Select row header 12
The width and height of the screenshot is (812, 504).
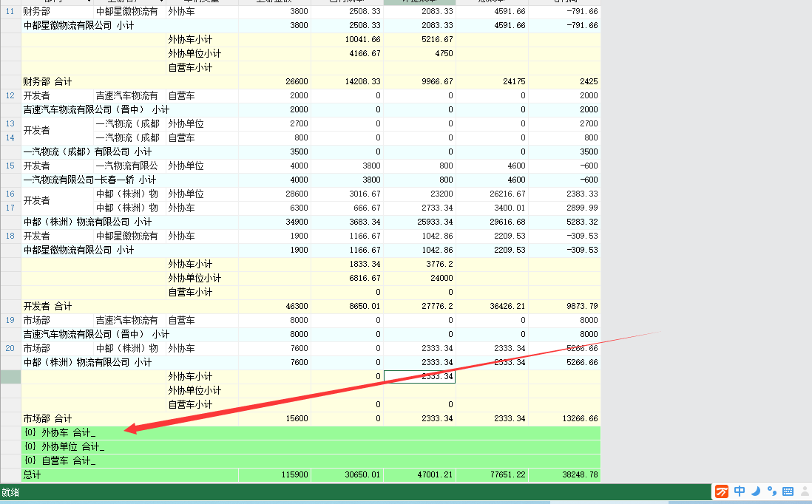[x=10, y=96]
